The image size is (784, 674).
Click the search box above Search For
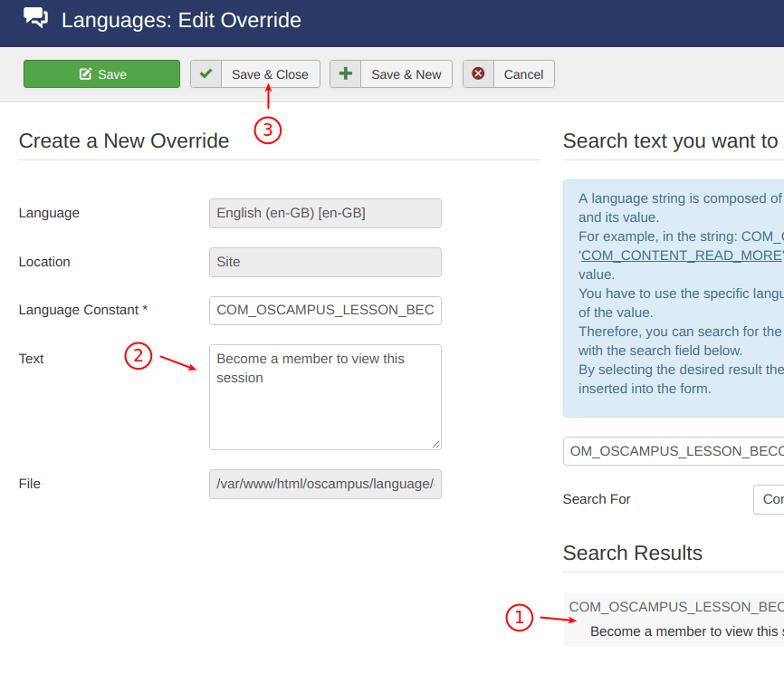coord(673,451)
